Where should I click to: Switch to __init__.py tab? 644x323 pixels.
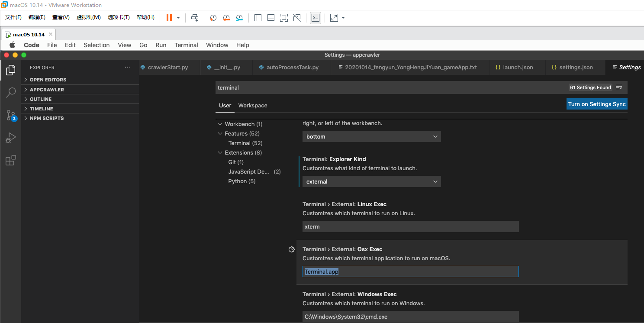pyautogui.click(x=227, y=68)
